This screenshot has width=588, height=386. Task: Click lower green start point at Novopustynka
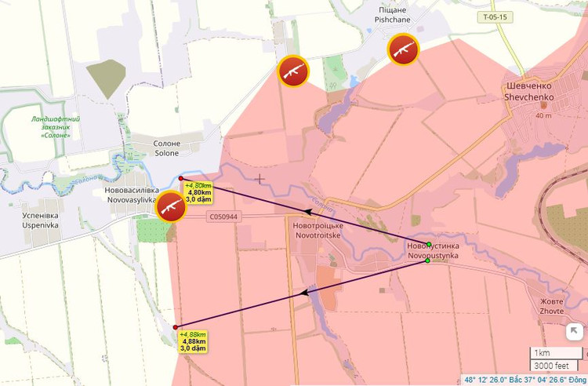[x=427, y=260]
